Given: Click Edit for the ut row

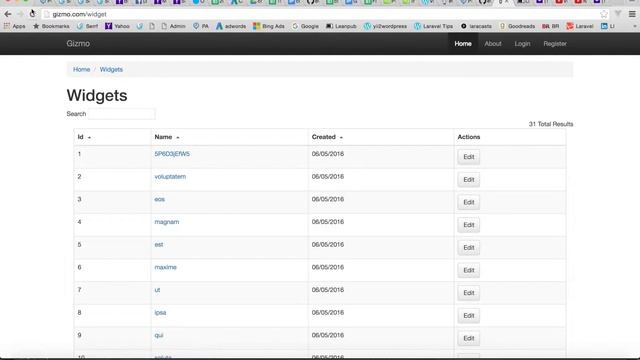Looking at the screenshot, I should pyautogui.click(x=469, y=293).
